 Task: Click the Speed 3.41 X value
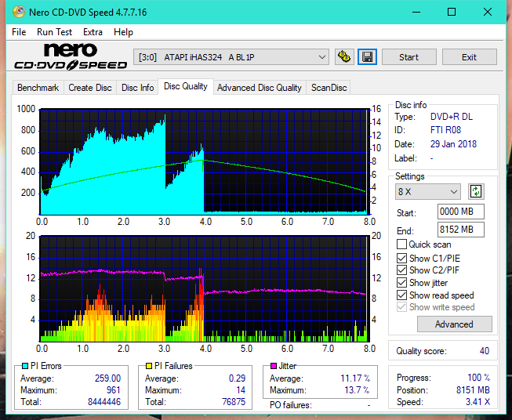(478, 402)
